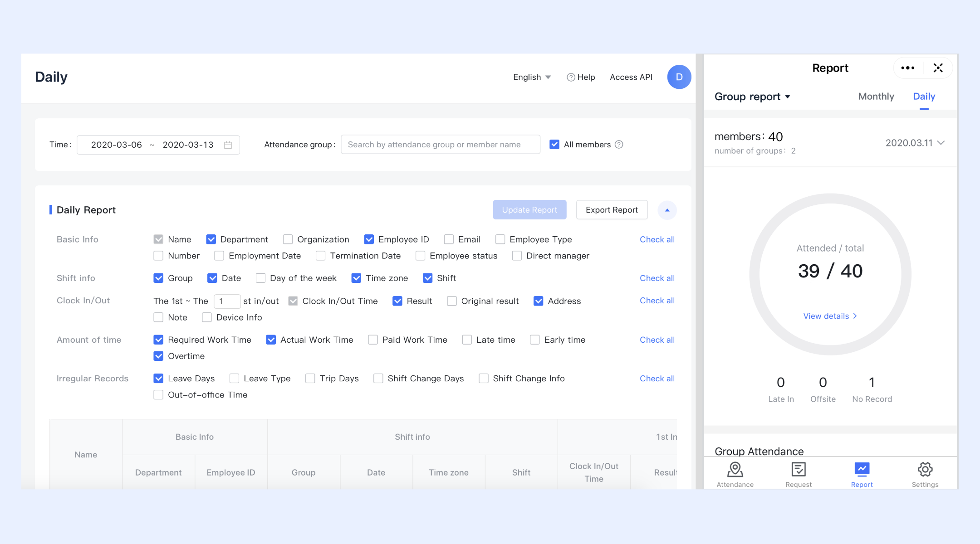Click the Employee ID column header
980x544 pixels.
pyautogui.click(x=231, y=472)
